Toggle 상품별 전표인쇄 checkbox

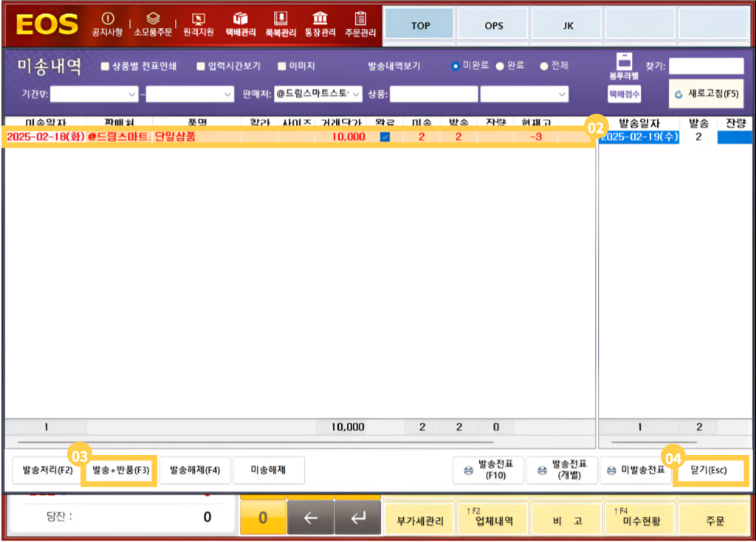(x=105, y=66)
